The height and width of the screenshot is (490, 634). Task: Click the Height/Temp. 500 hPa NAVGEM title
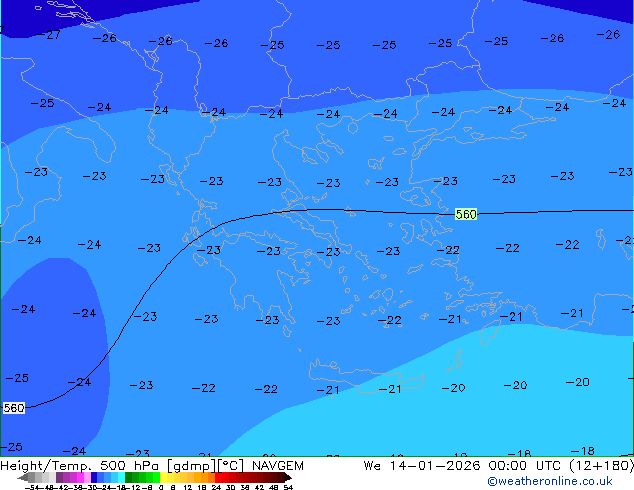[x=152, y=466]
